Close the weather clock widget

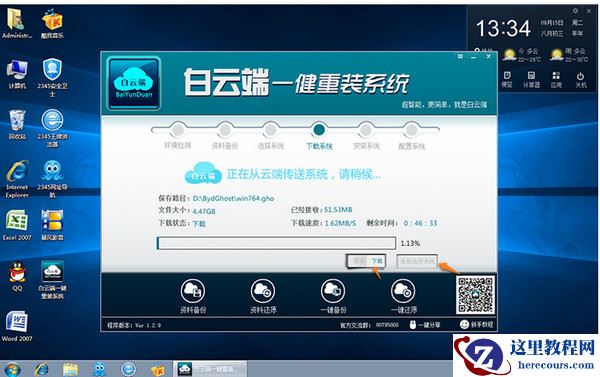pyautogui.click(x=589, y=11)
